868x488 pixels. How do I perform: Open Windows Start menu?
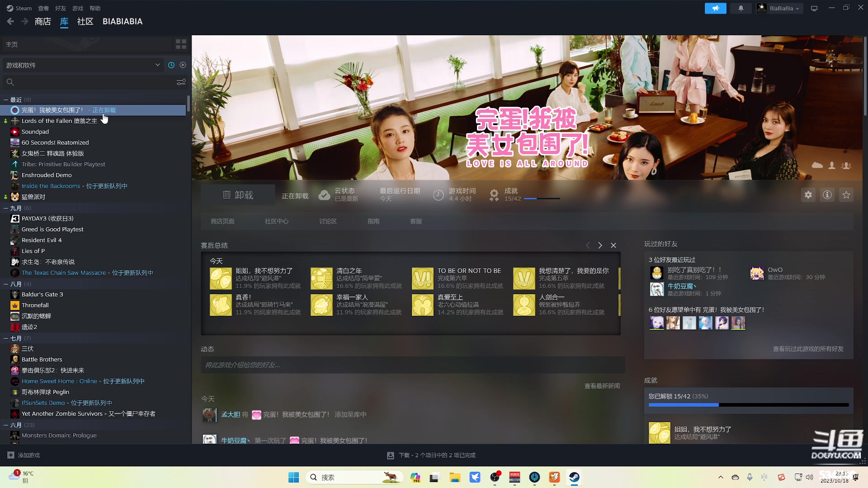(294, 477)
